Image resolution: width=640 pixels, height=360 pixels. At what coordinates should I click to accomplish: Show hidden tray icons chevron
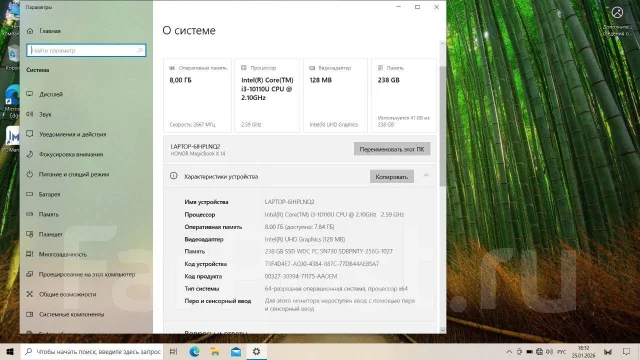point(509,352)
